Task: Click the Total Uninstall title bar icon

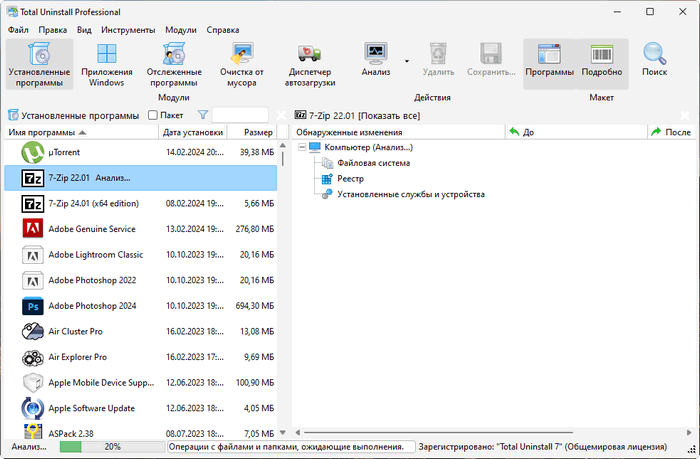Action: pos(12,12)
